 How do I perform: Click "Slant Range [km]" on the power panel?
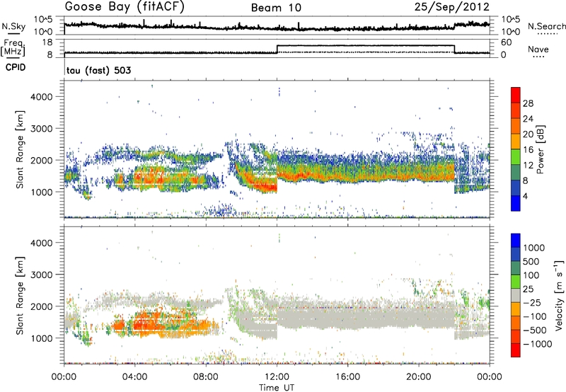tap(21, 149)
